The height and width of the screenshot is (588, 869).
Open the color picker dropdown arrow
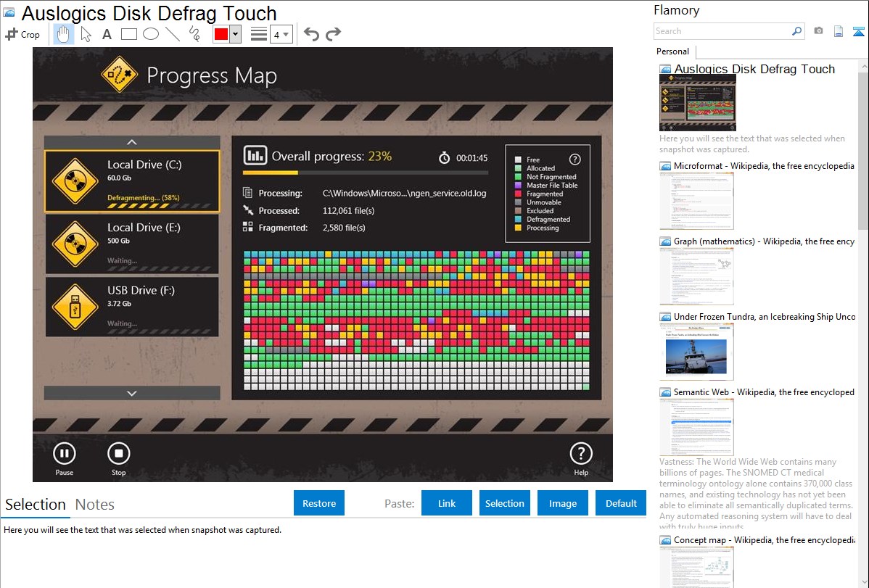[235, 34]
